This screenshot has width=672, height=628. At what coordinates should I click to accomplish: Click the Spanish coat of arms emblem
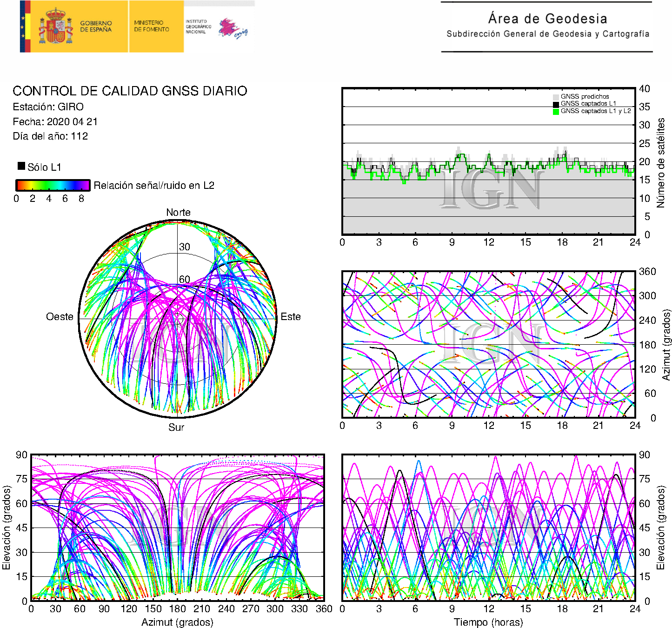[56, 27]
